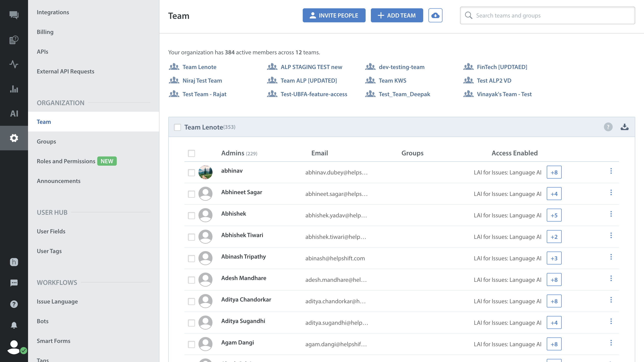The width and height of the screenshot is (644, 362).
Task: Tick the checkbox for Abhineet Sagar
Action: tap(191, 194)
